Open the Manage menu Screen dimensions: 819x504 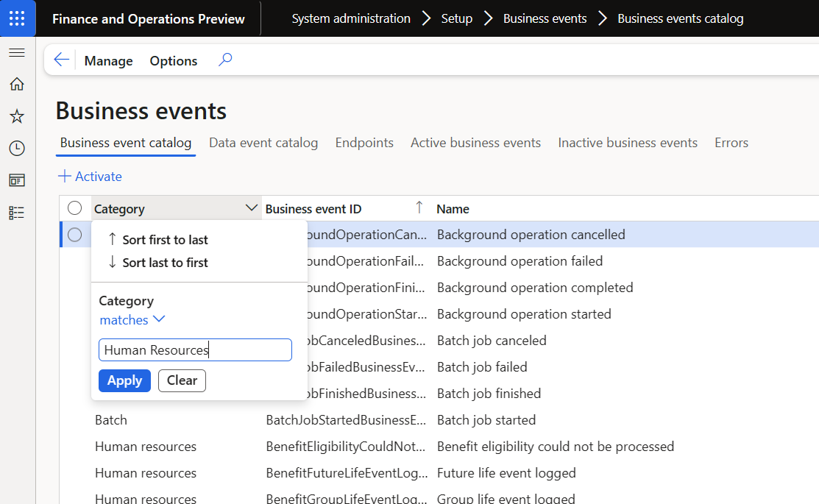(x=109, y=60)
